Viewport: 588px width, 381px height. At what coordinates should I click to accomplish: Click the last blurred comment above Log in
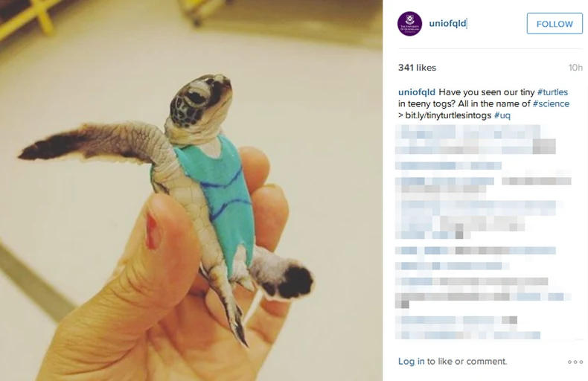467,327
